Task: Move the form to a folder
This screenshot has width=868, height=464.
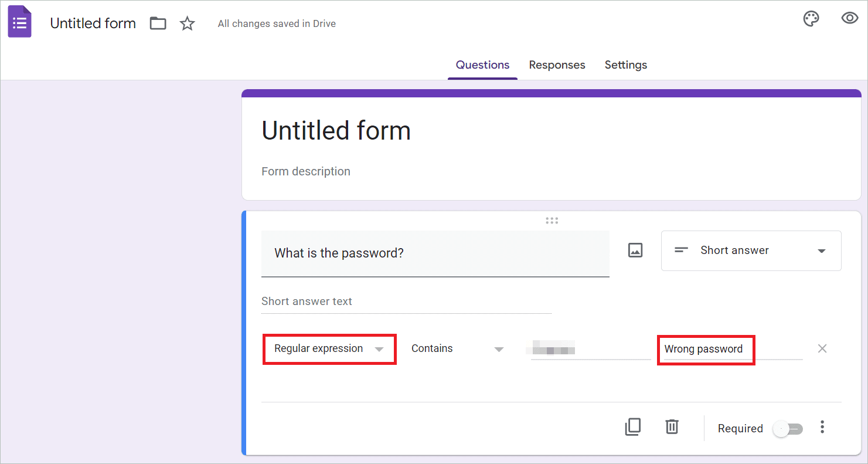Action: (x=158, y=23)
